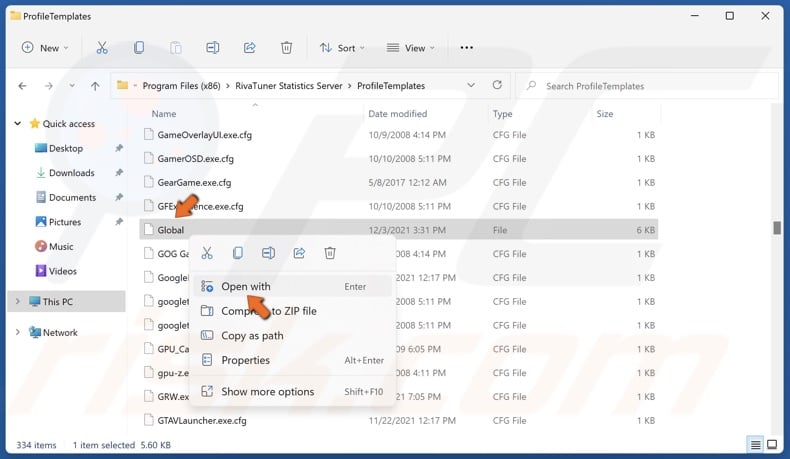790x459 pixels.
Task: Open the See more ellipsis menu
Action: click(x=467, y=48)
